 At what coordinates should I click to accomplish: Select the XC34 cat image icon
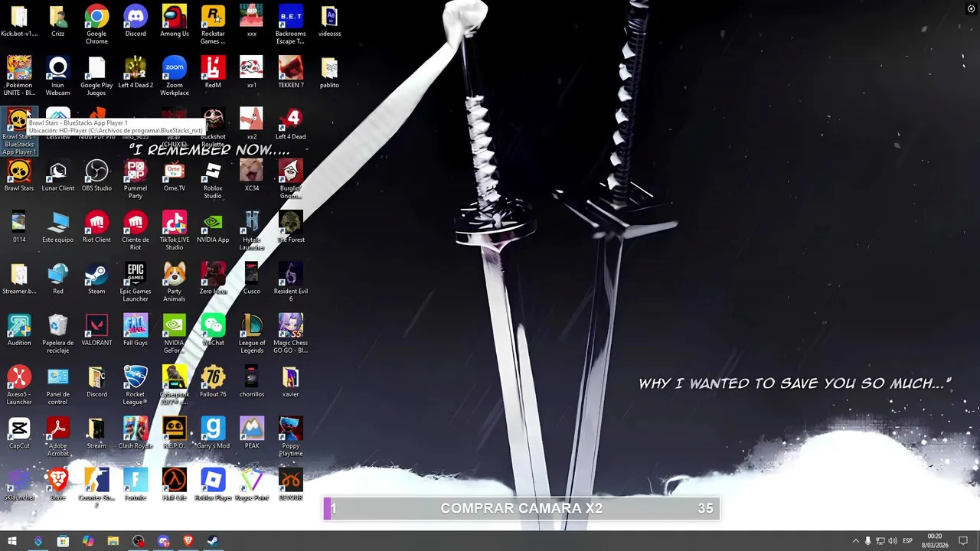pos(252,175)
